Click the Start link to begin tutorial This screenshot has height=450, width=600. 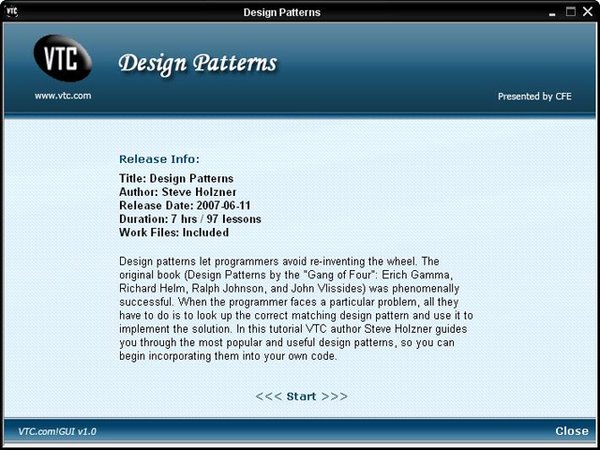pyautogui.click(x=301, y=396)
